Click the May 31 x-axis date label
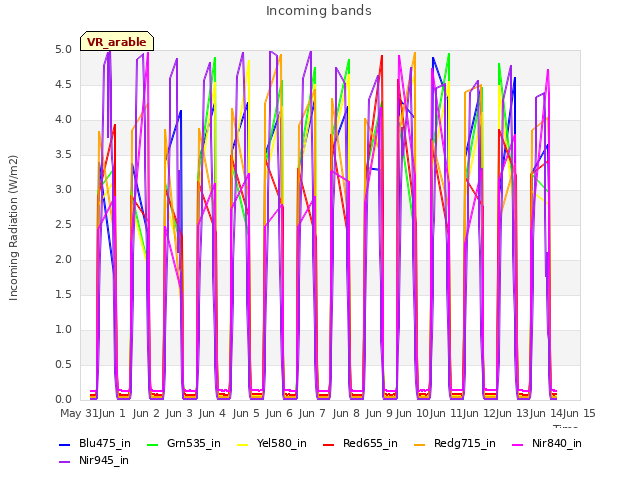Viewport: 640px width, 480px height. click(79, 413)
